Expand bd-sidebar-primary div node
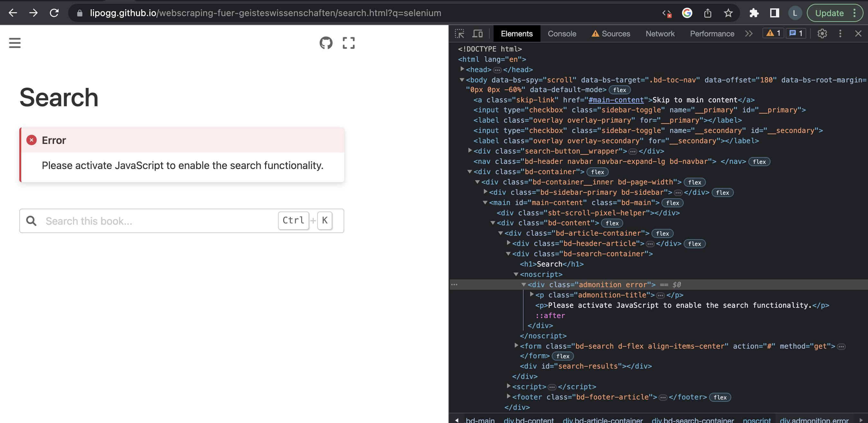 tap(485, 192)
